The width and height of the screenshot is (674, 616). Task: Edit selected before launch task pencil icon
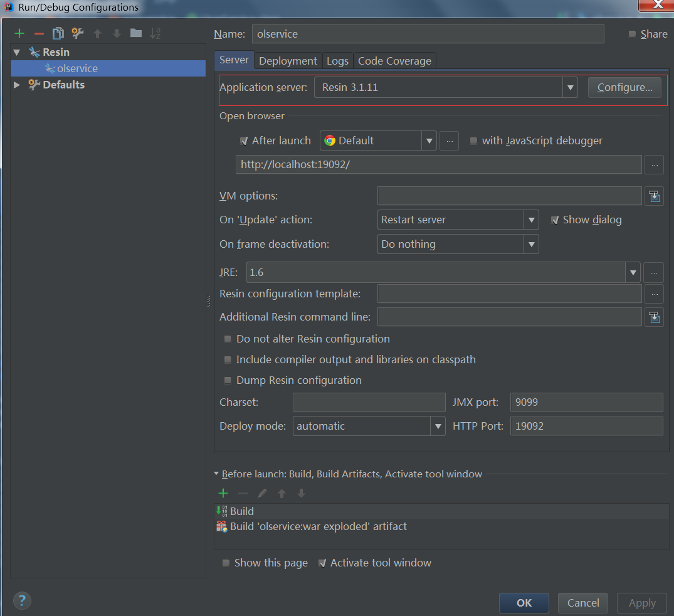(262, 494)
